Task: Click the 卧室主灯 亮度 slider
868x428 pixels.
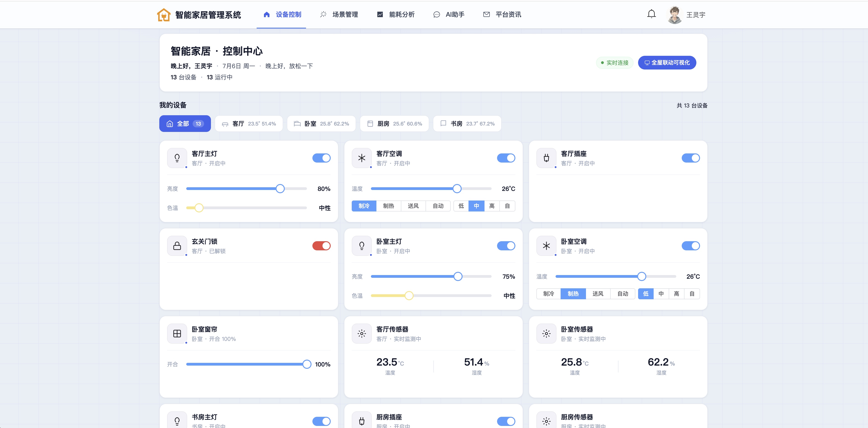Action: pyautogui.click(x=431, y=277)
